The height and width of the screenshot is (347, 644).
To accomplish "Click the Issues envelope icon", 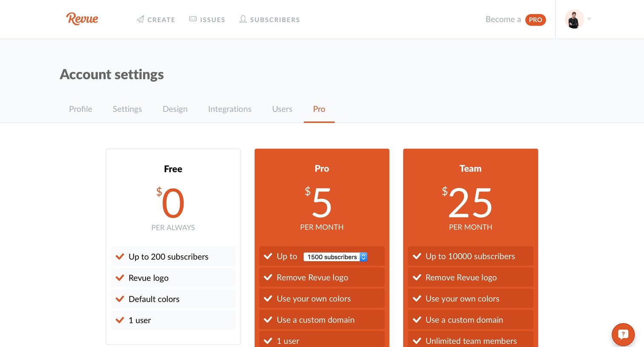I will (193, 19).
